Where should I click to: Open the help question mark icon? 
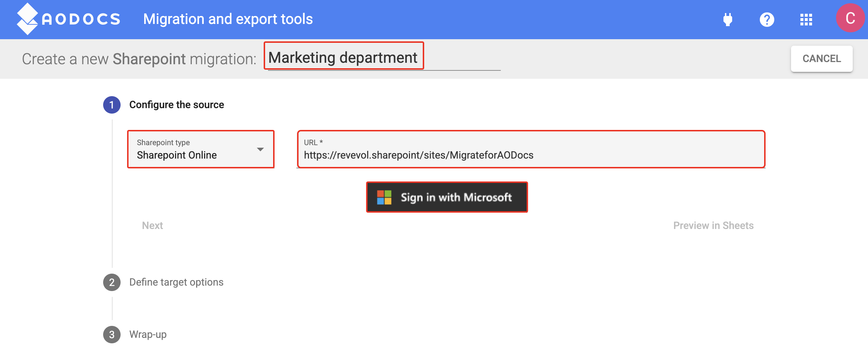(x=767, y=19)
